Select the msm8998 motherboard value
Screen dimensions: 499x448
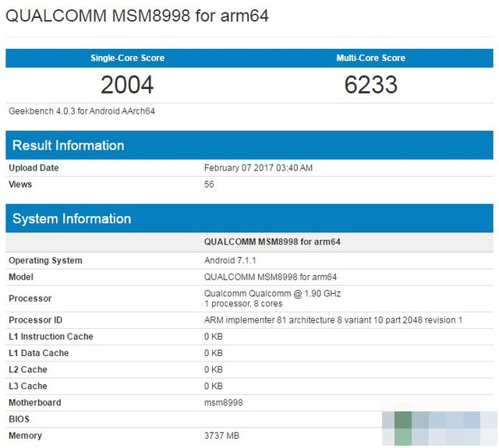pos(224,403)
